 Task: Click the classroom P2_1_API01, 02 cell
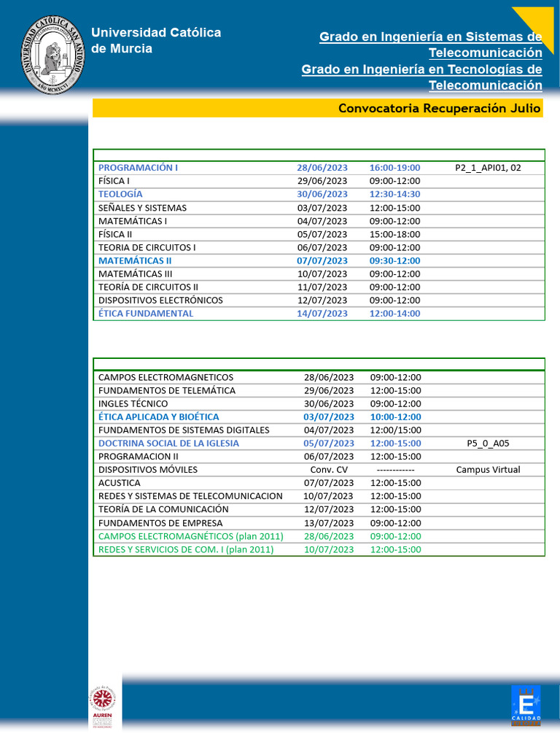coord(488,168)
